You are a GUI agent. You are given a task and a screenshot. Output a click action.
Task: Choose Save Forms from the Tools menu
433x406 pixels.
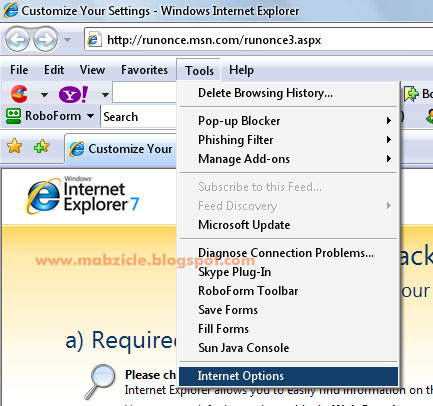(288, 310)
